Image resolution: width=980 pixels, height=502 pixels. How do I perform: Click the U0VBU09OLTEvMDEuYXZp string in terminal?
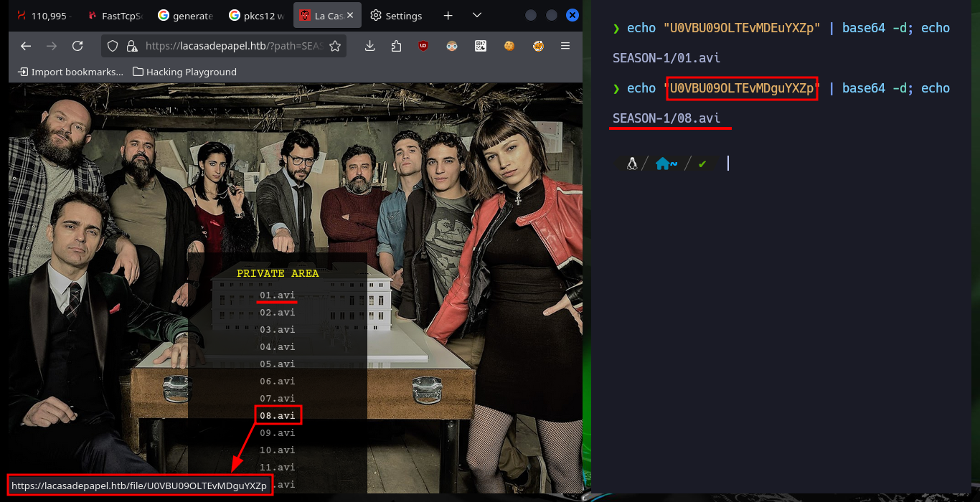(x=742, y=28)
